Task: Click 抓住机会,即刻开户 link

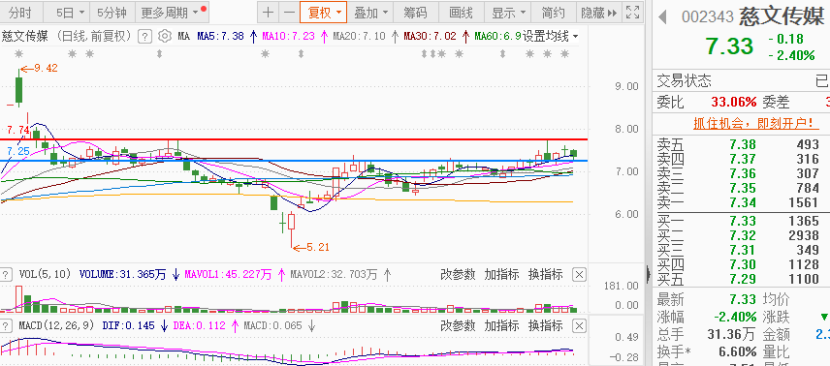Action: 753,123
